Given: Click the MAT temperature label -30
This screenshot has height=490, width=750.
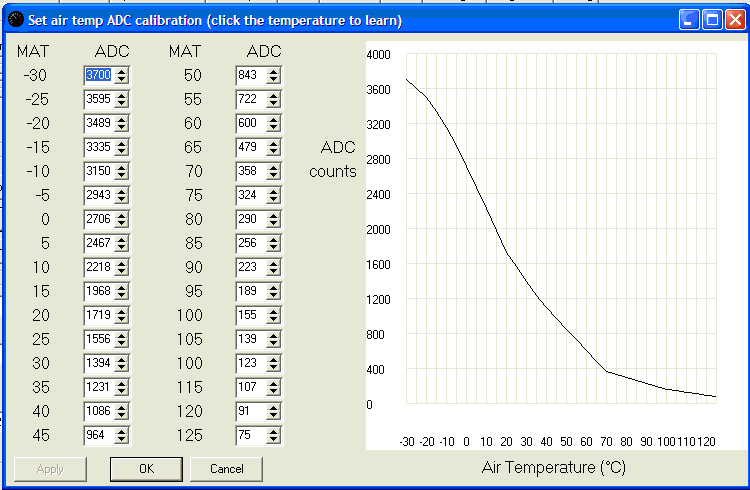Looking at the screenshot, I should point(35,75).
